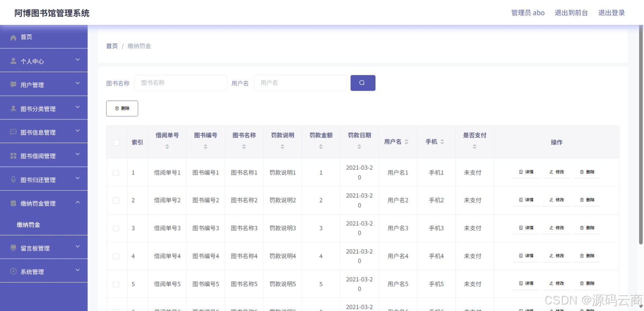Click 修改 for row 用户名2

tap(556, 200)
